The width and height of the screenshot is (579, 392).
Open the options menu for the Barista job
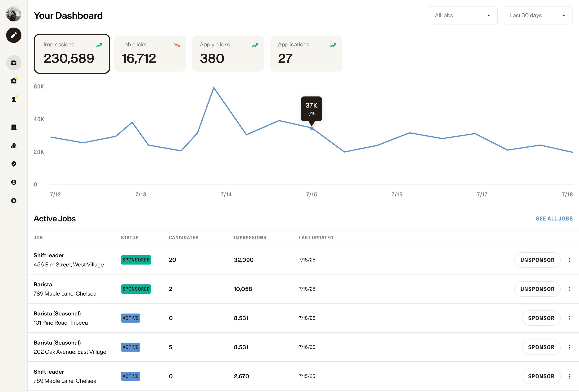(x=570, y=289)
